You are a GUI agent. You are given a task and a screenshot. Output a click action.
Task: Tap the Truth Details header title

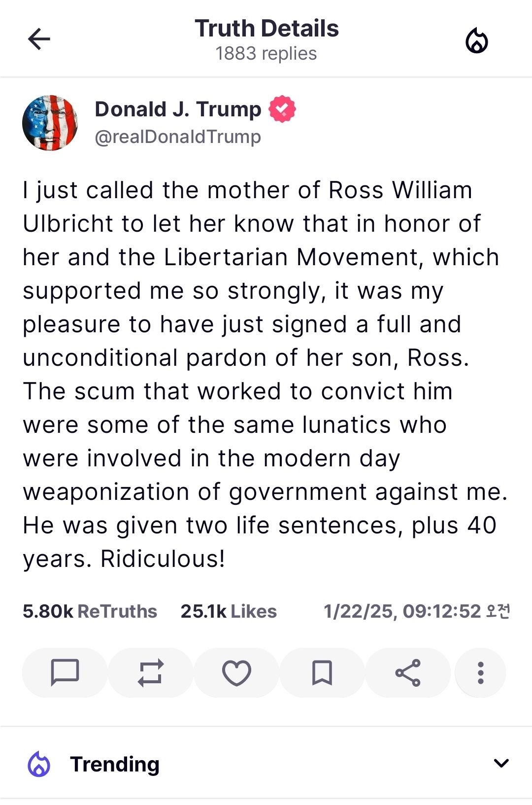click(266, 28)
